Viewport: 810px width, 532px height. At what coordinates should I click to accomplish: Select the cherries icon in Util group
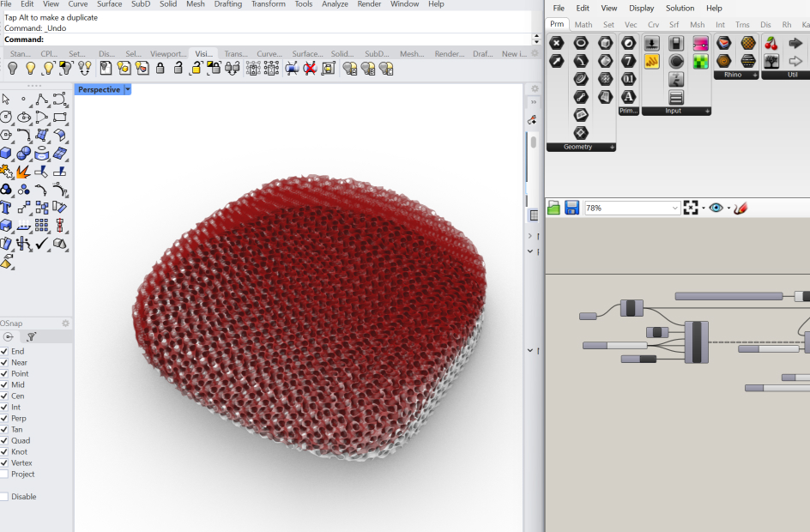tap(771, 43)
